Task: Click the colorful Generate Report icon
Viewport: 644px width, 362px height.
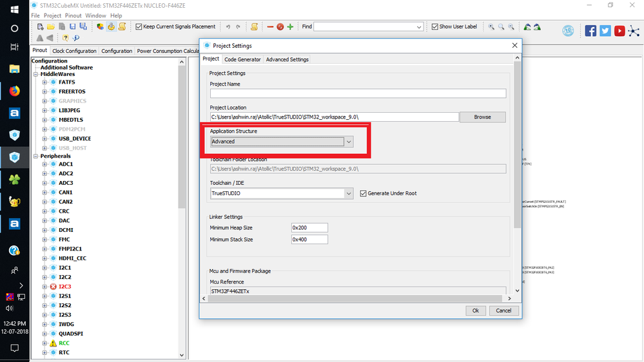Action: click(x=100, y=26)
